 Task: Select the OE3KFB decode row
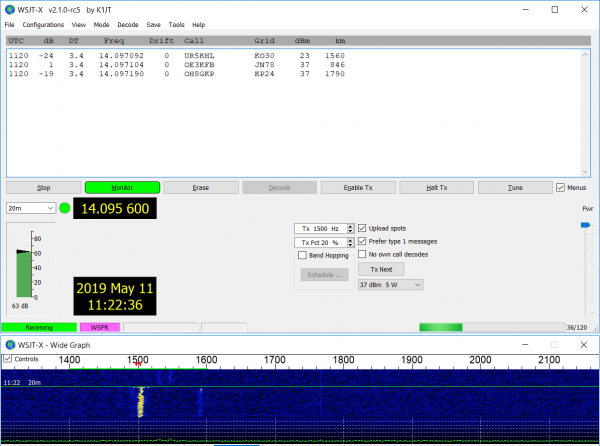coord(150,63)
